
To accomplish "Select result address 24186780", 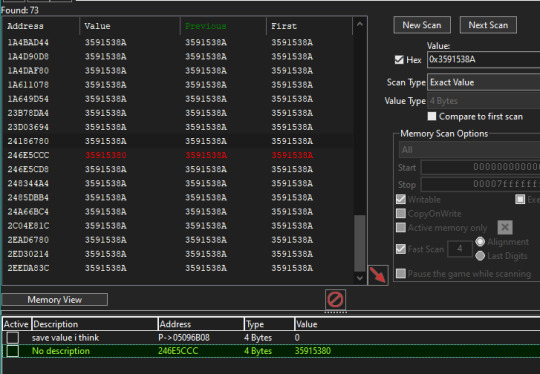I will point(28,141).
